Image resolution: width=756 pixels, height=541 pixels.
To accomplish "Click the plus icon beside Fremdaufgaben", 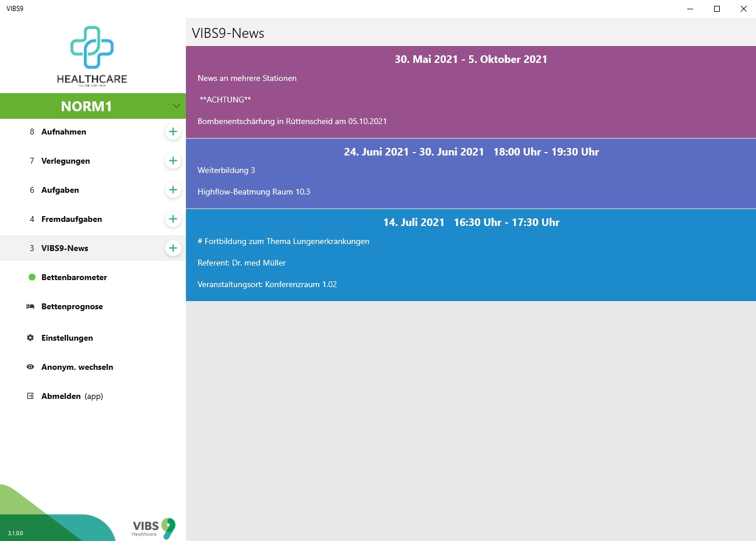I will coord(173,219).
